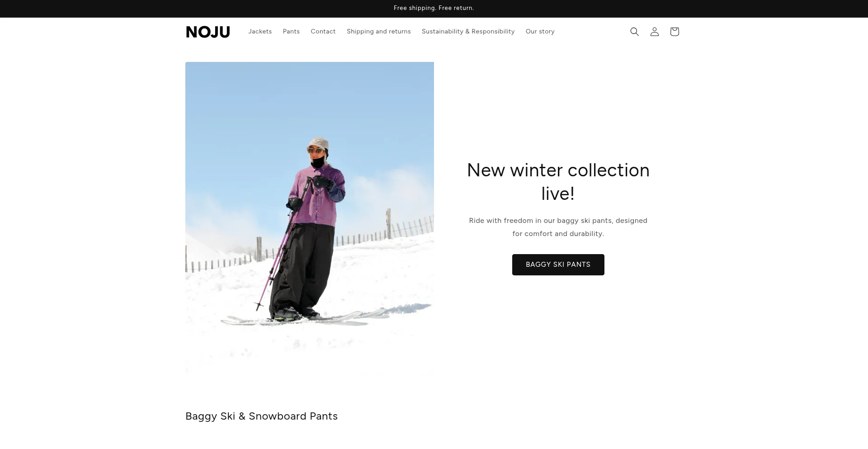Select the Contact navigation link
Image resolution: width=868 pixels, height=449 pixels.
(x=323, y=31)
